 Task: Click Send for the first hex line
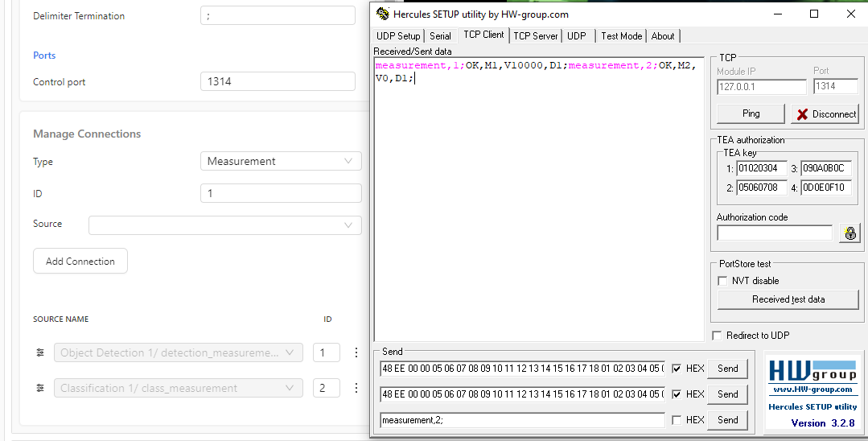click(727, 369)
